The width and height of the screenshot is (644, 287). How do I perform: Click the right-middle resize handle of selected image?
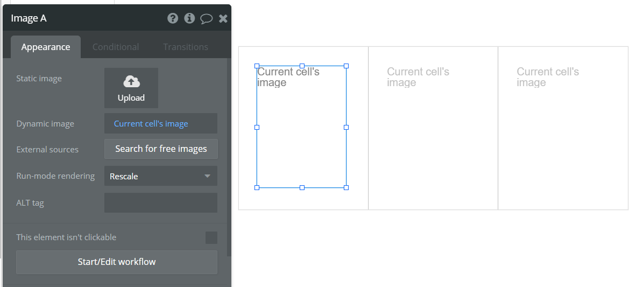click(346, 127)
